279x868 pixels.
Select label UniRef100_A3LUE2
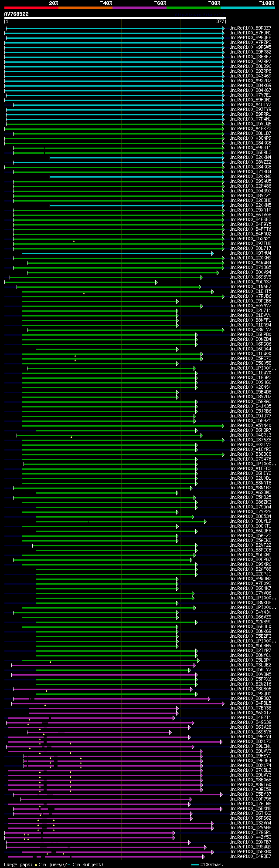pyautogui.click(x=250, y=665)
